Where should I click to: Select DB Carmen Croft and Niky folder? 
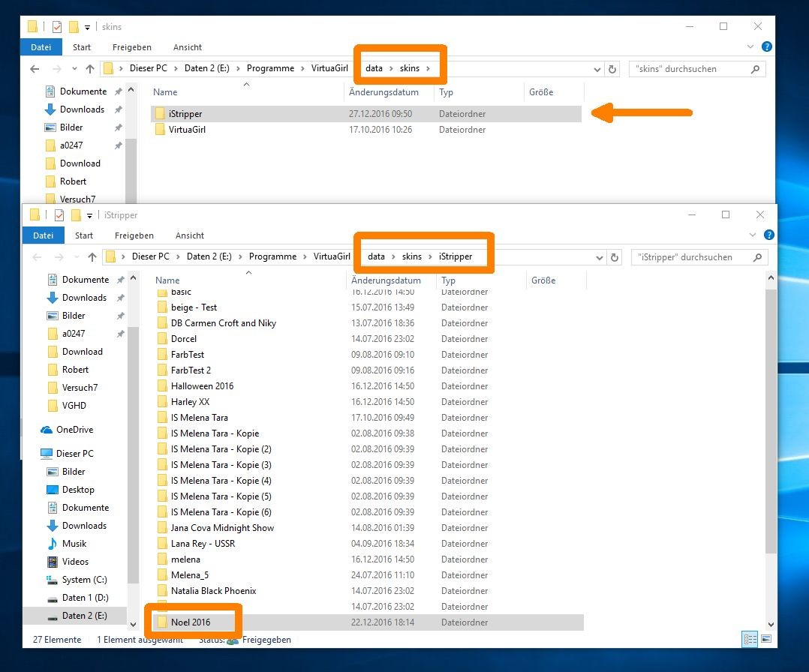(368, 323)
